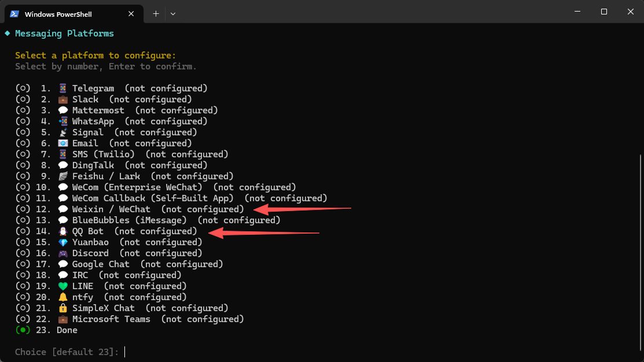This screenshot has height=362, width=644.
Task: Click the 'QQ Bot' text
Action: 88,231
